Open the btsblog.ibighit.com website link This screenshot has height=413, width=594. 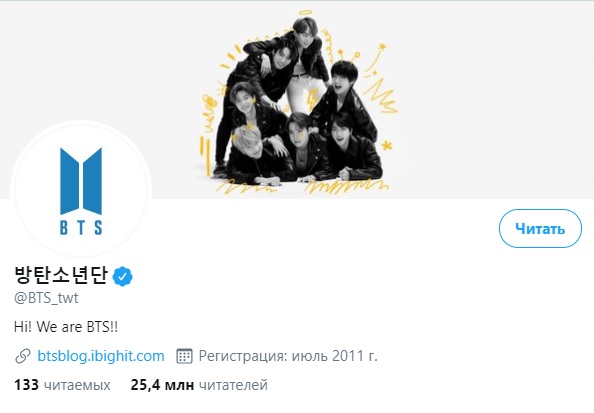pyautogui.click(x=101, y=356)
